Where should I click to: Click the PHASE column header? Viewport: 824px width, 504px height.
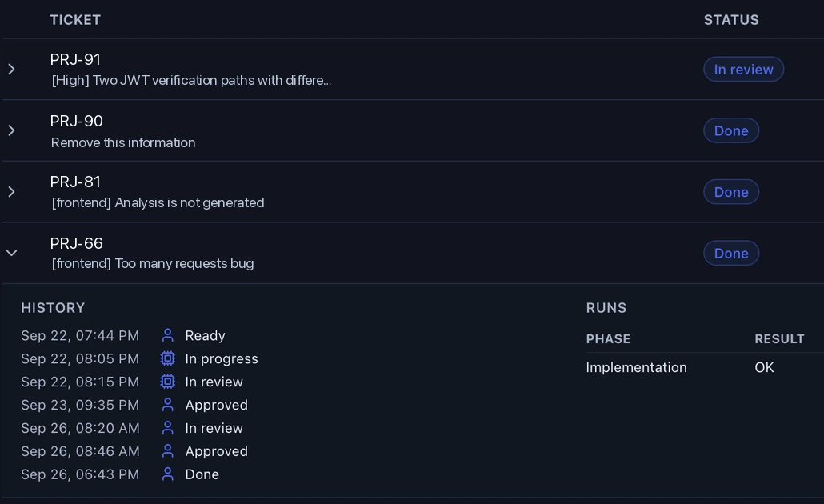point(608,339)
